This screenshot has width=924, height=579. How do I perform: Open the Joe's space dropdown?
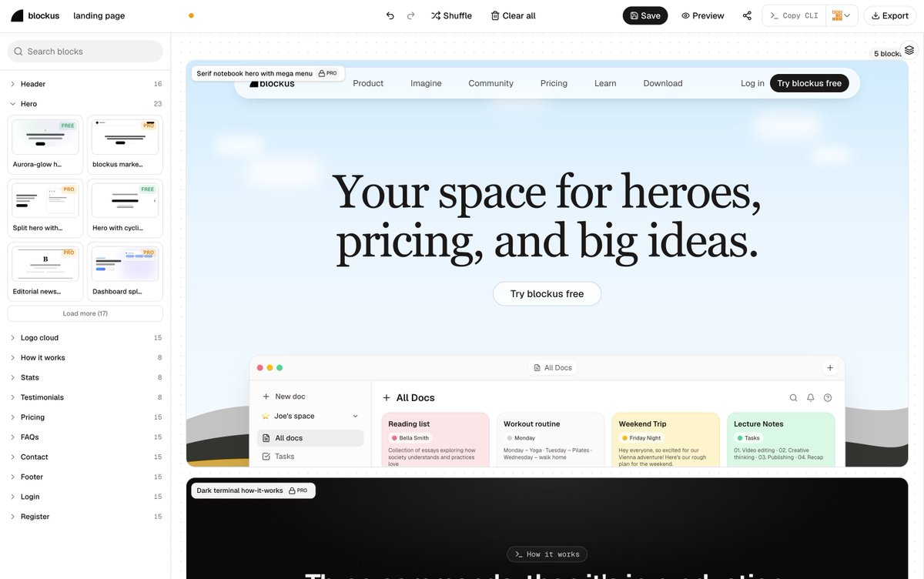tap(310, 416)
